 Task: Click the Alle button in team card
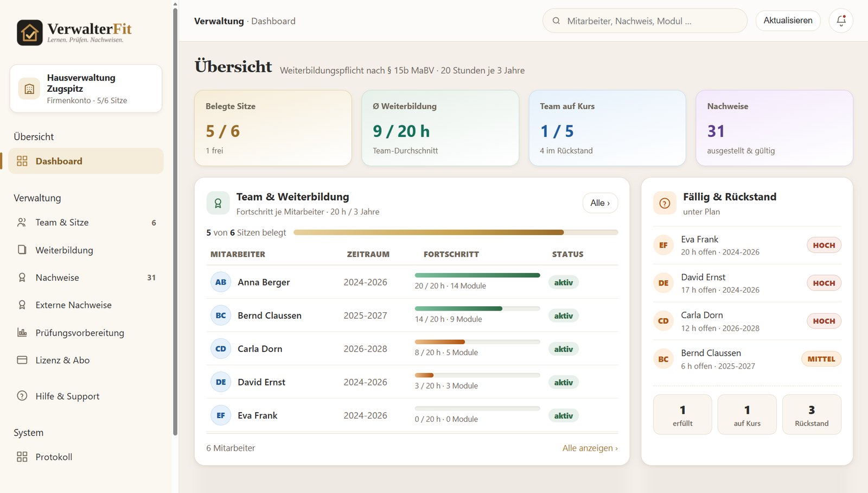coord(600,203)
